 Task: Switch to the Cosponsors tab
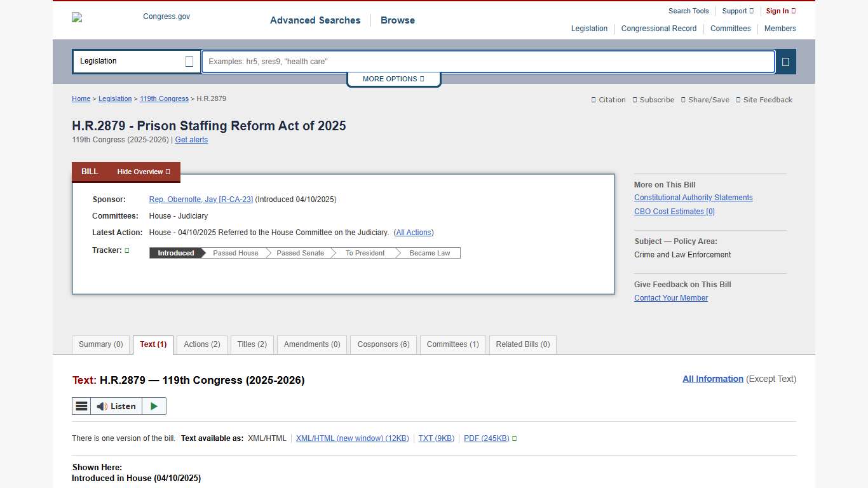pos(383,344)
